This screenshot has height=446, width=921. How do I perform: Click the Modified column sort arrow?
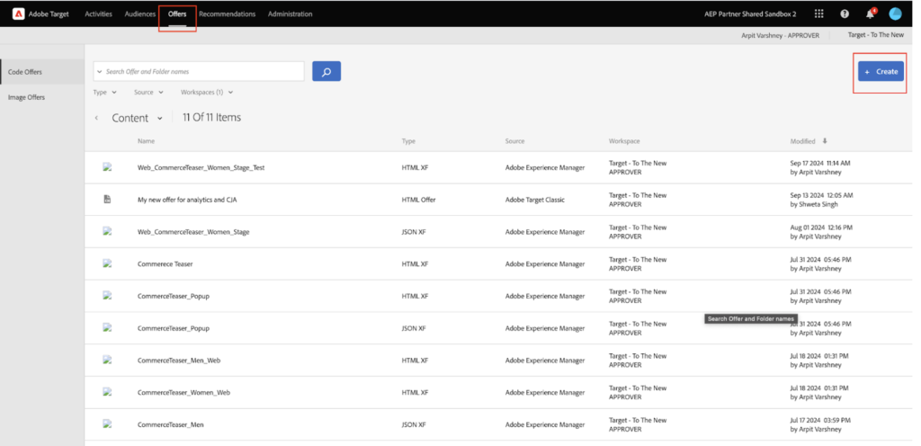click(825, 141)
